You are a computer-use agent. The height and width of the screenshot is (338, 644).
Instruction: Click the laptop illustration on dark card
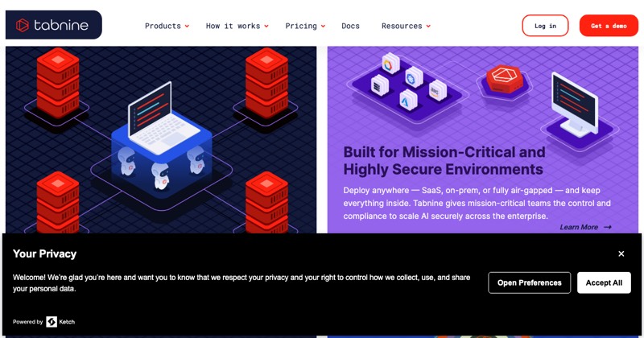coord(163,117)
